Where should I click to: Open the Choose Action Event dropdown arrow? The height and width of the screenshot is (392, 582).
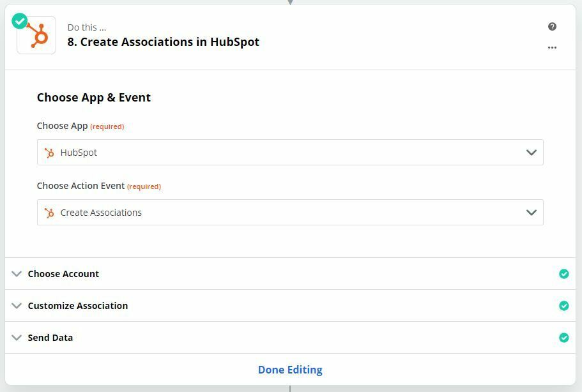click(531, 213)
